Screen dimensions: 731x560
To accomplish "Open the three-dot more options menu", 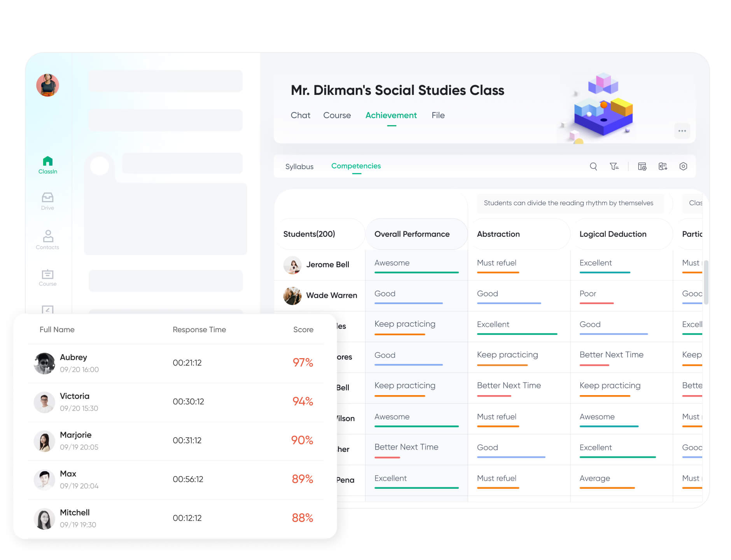I will pyautogui.click(x=682, y=131).
